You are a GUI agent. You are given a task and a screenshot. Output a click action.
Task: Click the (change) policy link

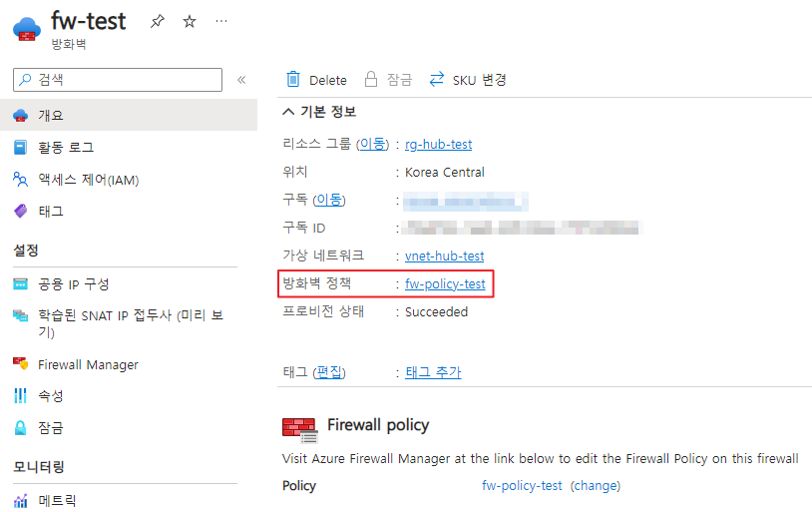[x=596, y=486]
